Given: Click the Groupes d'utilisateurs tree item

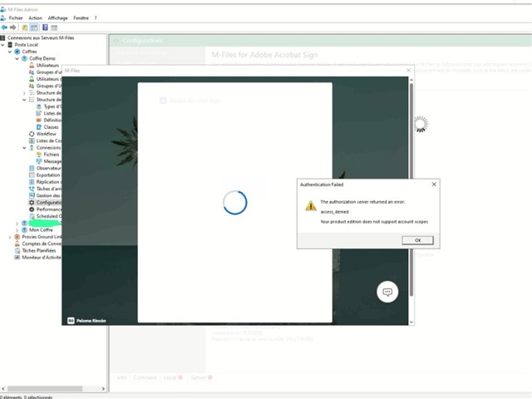Looking at the screenshot, I should click(49, 72).
